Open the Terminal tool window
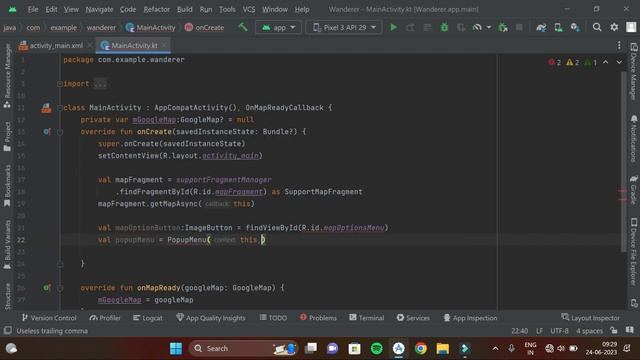This screenshot has width=640, height=360. pos(367,318)
